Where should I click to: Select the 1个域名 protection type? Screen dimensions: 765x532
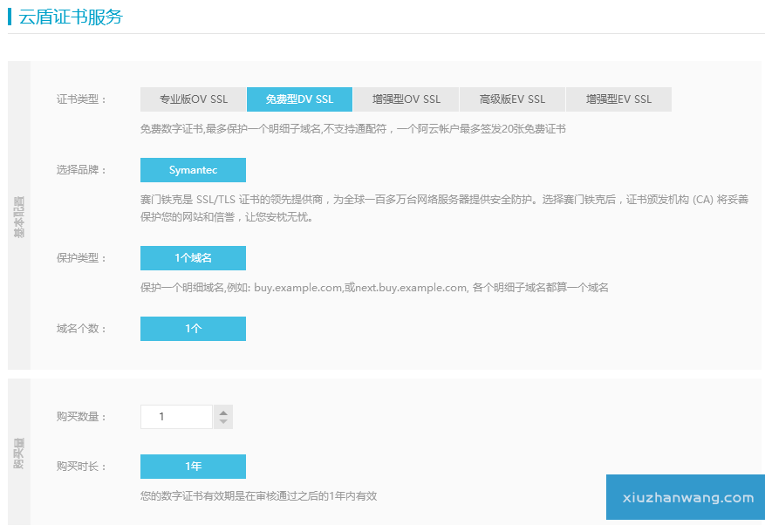pyautogui.click(x=193, y=258)
